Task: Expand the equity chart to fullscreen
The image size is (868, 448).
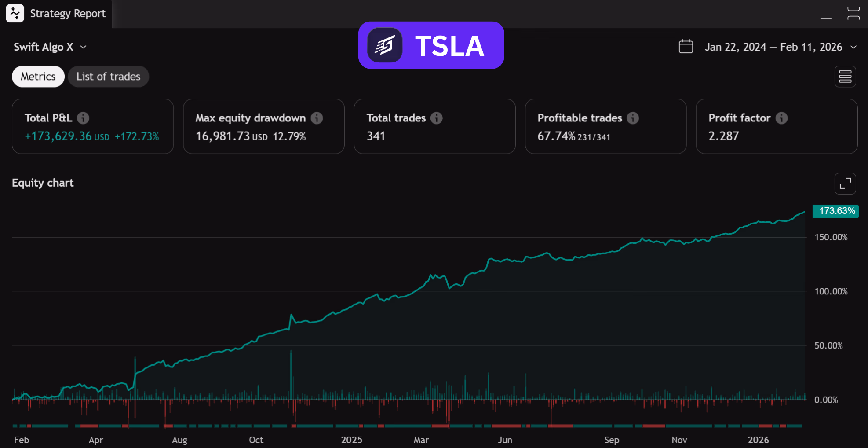Action: pos(845,184)
